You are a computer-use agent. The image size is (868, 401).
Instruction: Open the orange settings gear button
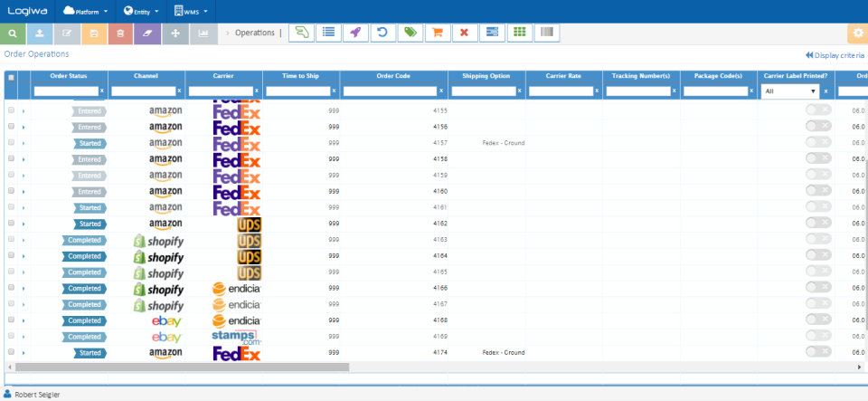[x=857, y=33]
